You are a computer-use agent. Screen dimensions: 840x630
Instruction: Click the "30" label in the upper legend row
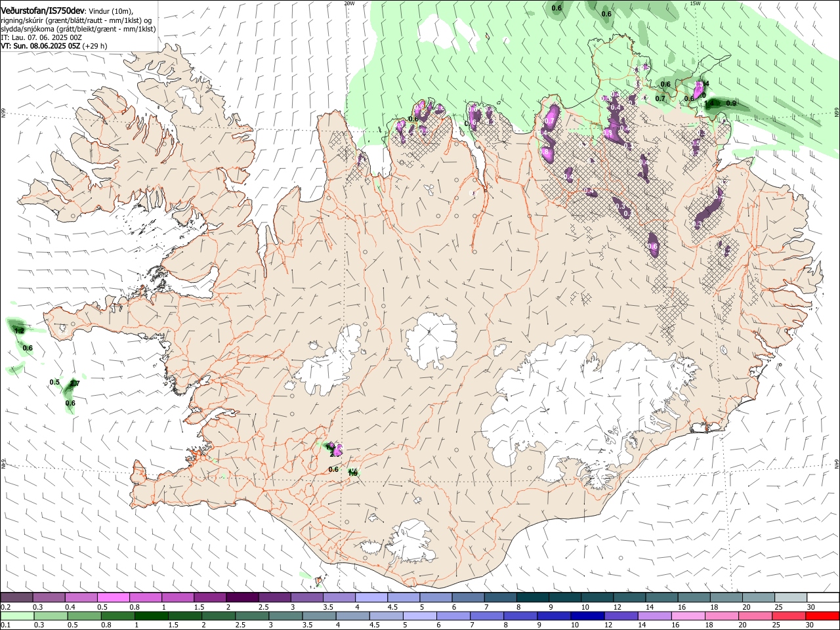[810, 607]
